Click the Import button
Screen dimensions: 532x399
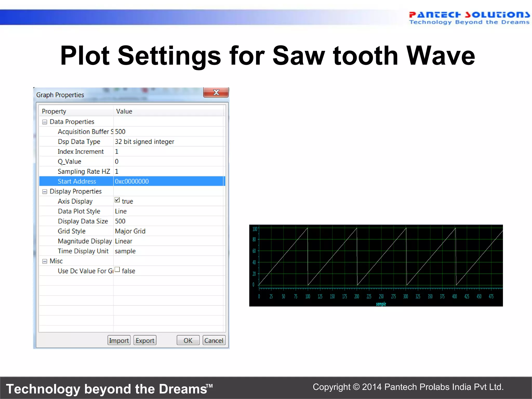[119, 340]
